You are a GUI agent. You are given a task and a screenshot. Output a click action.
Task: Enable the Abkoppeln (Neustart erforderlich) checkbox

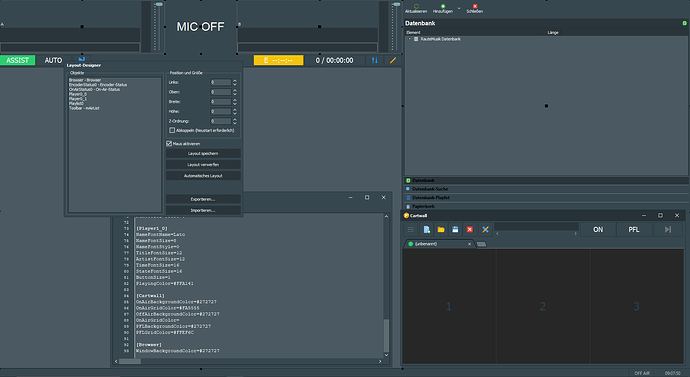(x=172, y=131)
